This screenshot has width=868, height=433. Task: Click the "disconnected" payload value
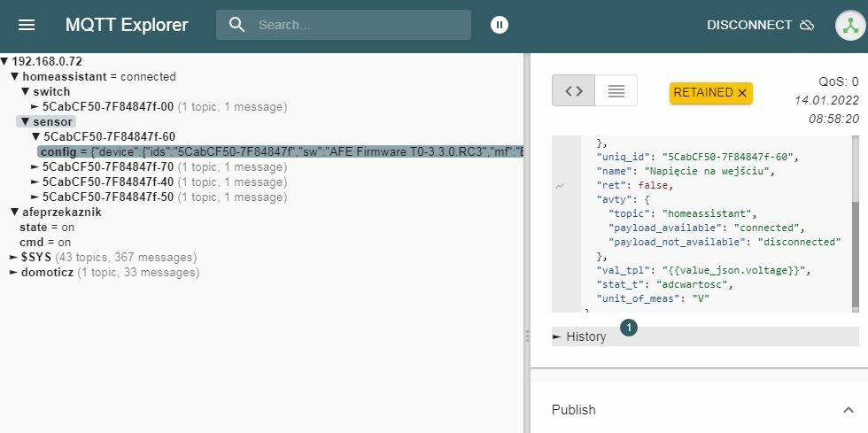coord(799,242)
